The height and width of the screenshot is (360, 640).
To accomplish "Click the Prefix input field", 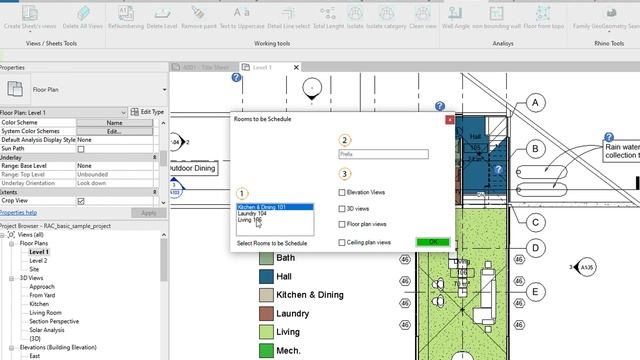I will pos(384,154).
